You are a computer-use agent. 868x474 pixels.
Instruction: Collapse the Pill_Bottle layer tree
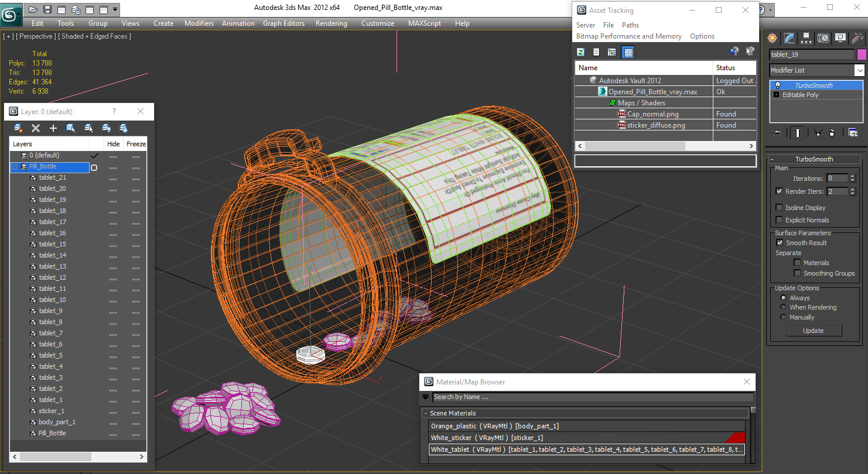pos(15,167)
